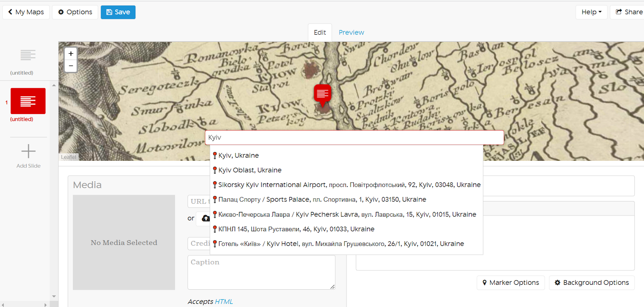
Task: Click the Caption text area
Action: click(x=262, y=272)
